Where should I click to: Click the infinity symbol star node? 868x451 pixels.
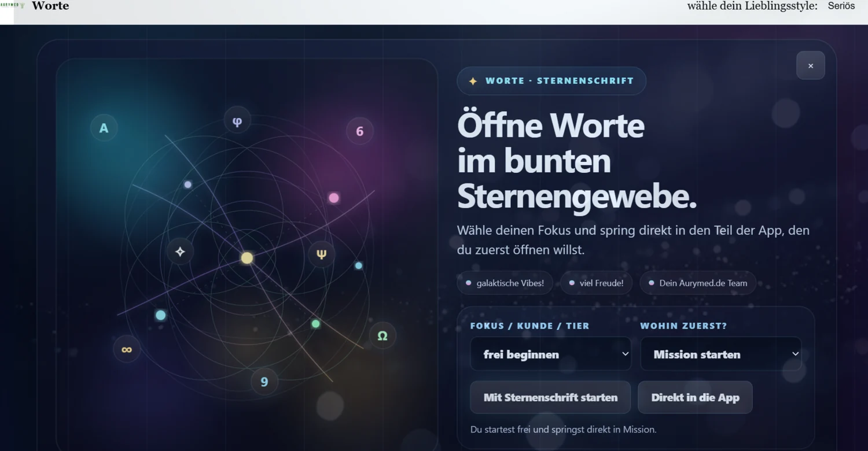(127, 349)
